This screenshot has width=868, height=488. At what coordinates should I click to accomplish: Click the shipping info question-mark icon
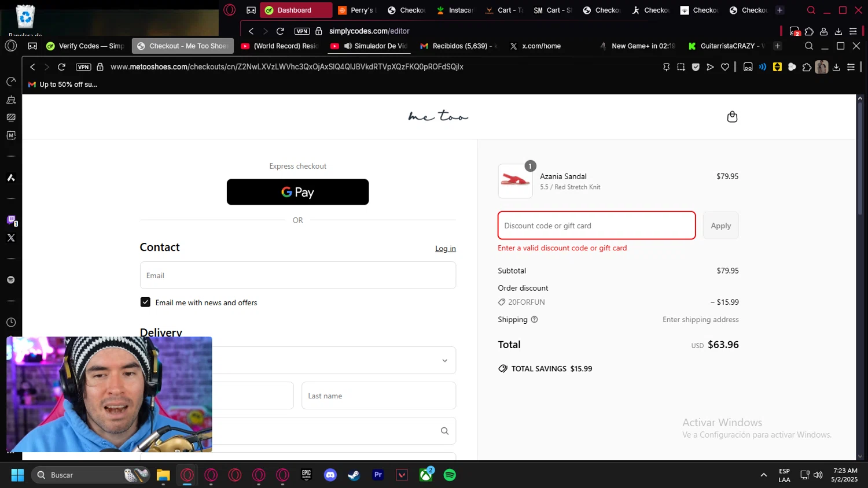pyautogui.click(x=534, y=319)
